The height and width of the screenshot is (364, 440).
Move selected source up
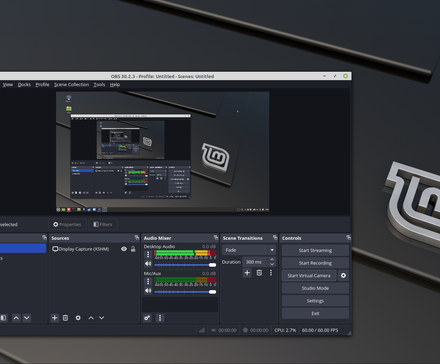click(x=91, y=318)
